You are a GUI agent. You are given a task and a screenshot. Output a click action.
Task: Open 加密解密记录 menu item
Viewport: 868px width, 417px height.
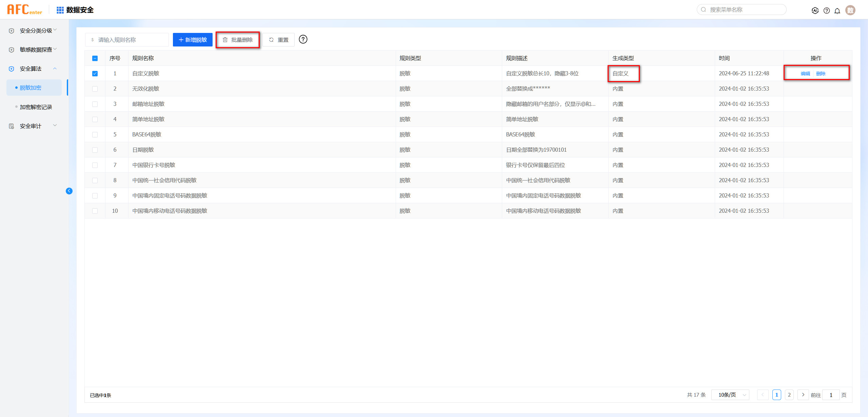(36, 107)
